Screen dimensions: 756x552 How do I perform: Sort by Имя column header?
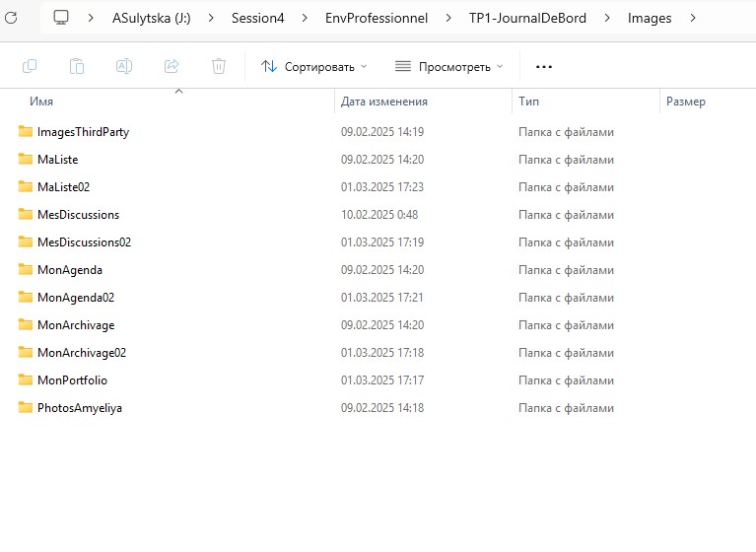pos(41,102)
